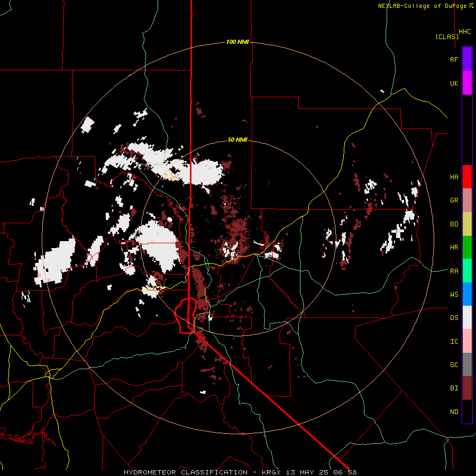The height and width of the screenshot is (476, 476).
Task: Pick the RA mint-green legend swatch
Action: (467, 271)
